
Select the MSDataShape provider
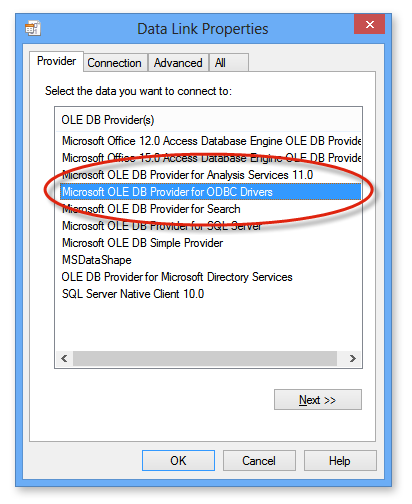tap(211, 260)
